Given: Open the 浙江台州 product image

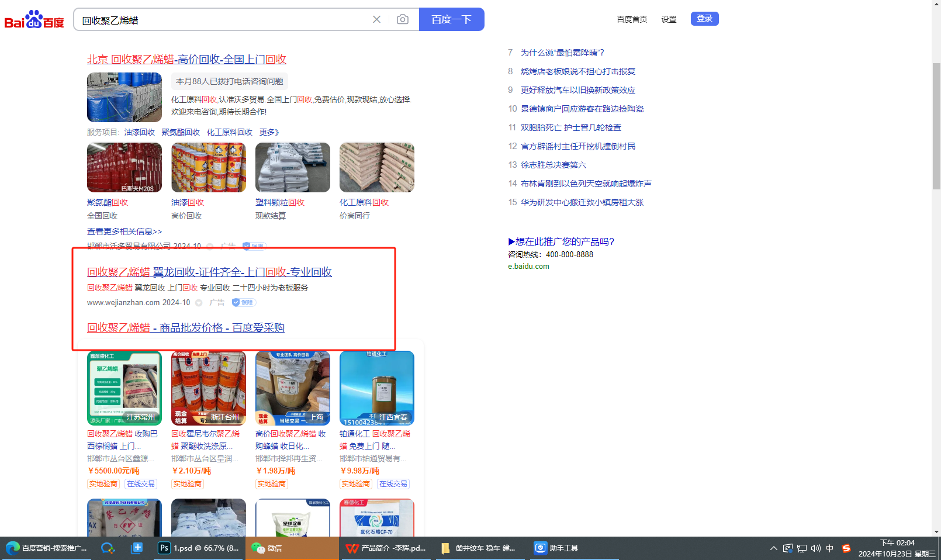Looking at the screenshot, I should point(209,388).
